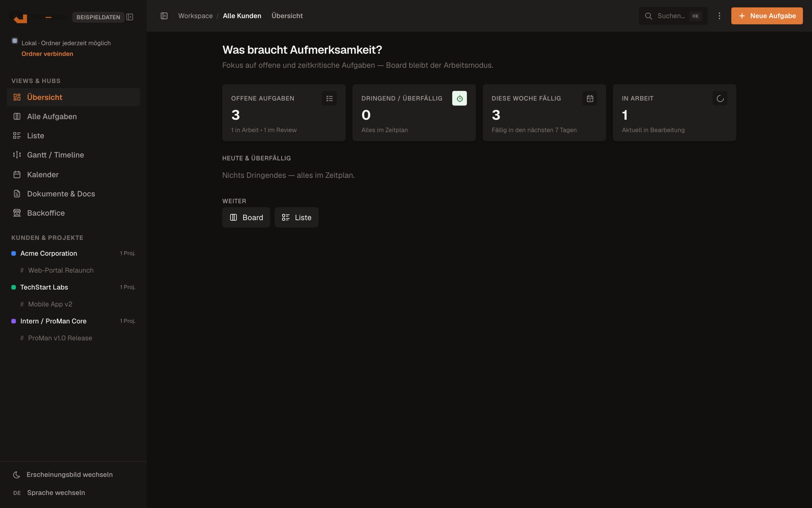Toggle the sidebar panel icon left of Workspace

tap(164, 16)
